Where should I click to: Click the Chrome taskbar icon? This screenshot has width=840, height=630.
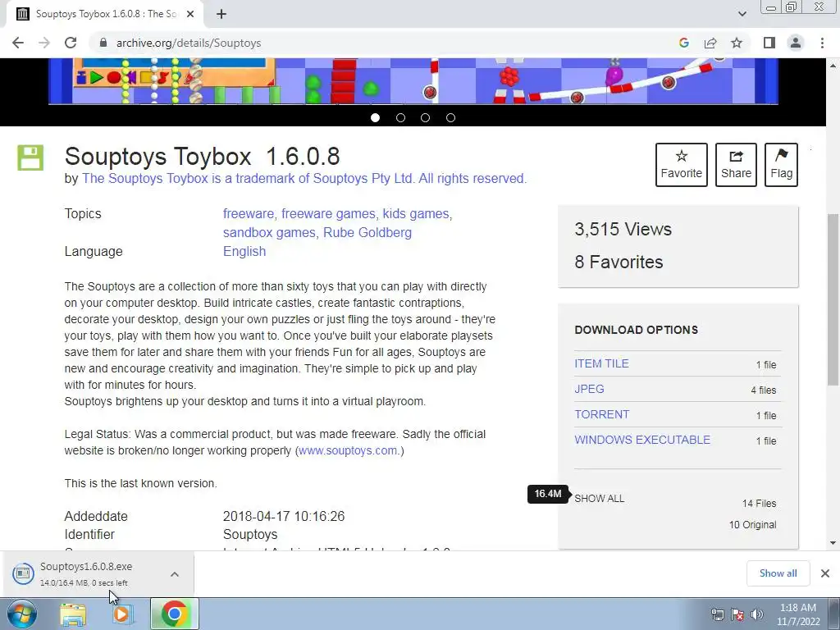(x=174, y=614)
